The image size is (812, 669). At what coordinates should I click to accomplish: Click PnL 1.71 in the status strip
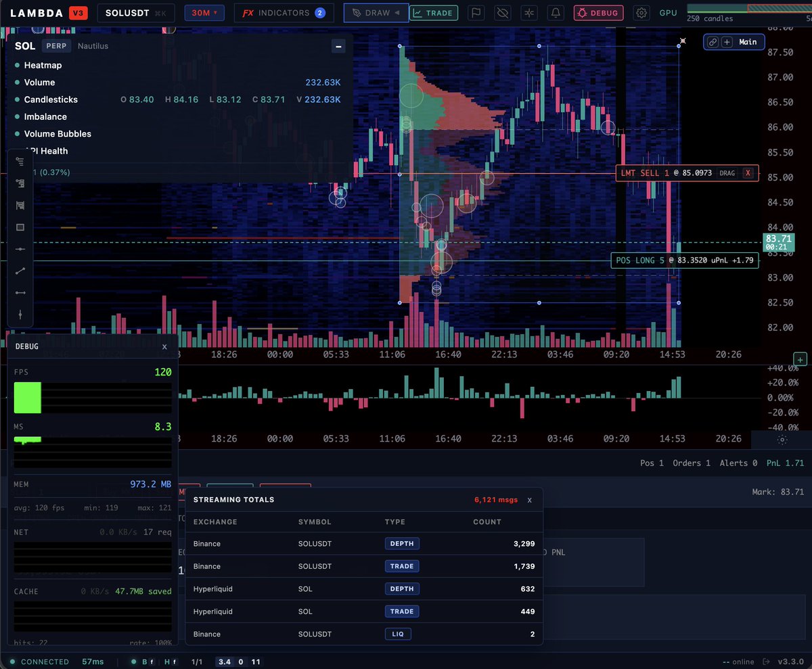[x=785, y=463]
